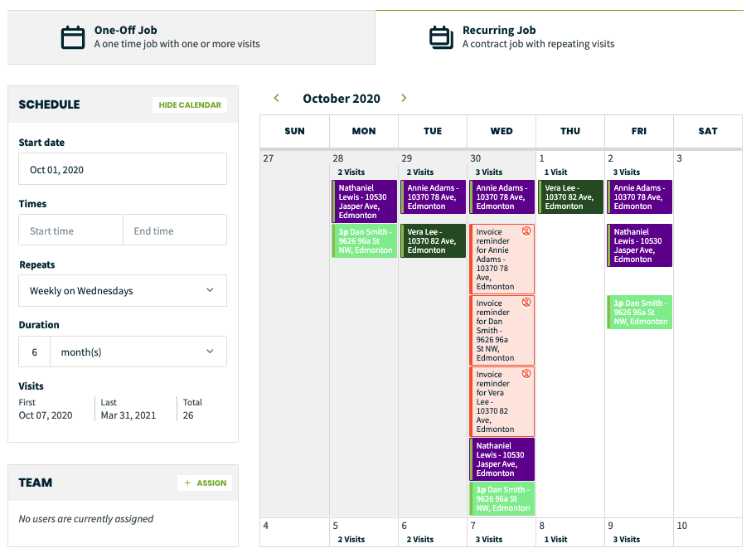
Task: Open Dan Smith 1p visit on Friday 2
Action: coord(639,312)
